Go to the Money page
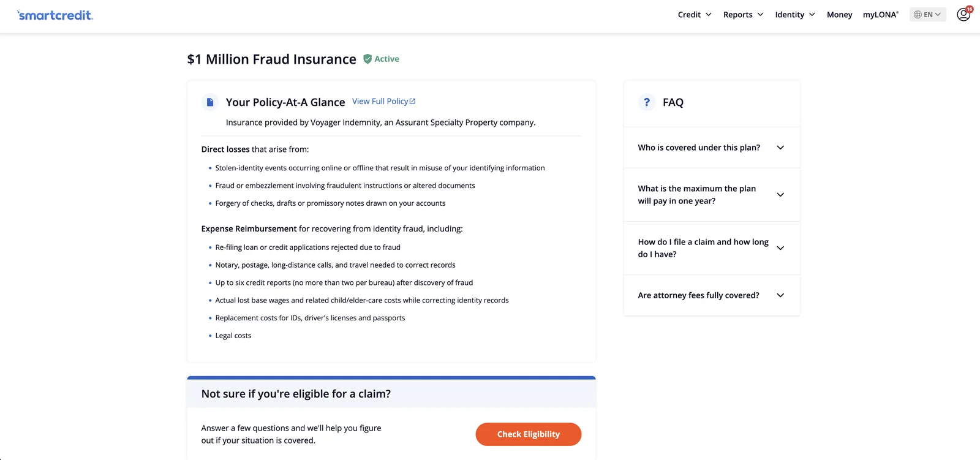Viewport: 980px width, 460px height. 839,15
